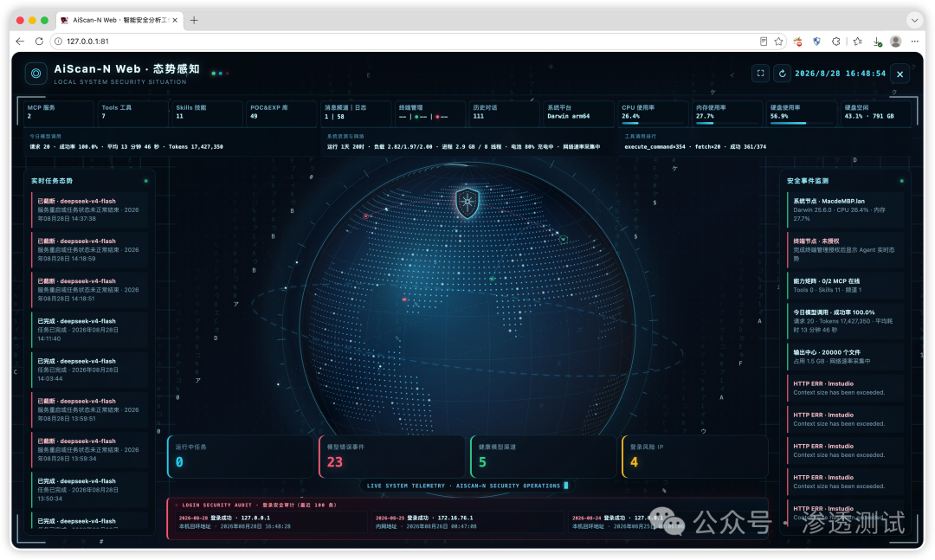Select the truncated task at 13:59:51
935x560 pixels.
[89, 409]
